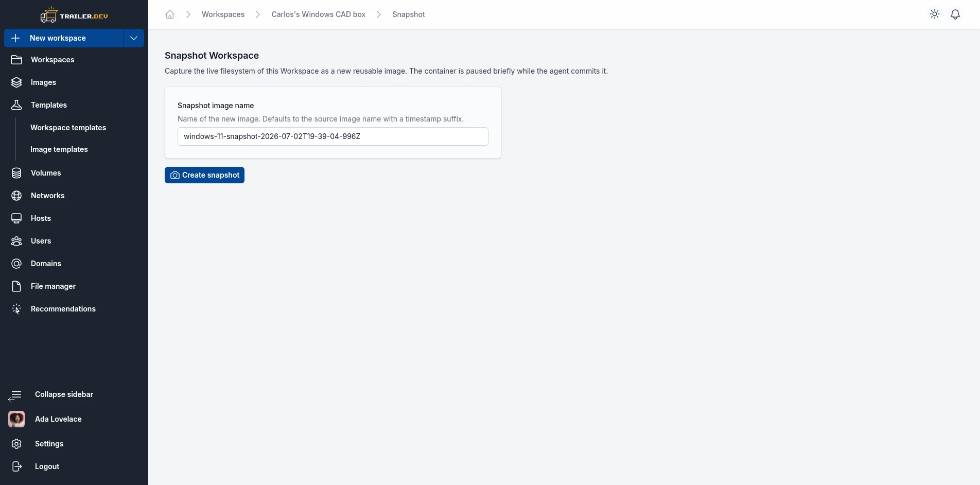Open Users in the sidebar
The height and width of the screenshot is (485, 980).
pyautogui.click(x=41, y=241)
